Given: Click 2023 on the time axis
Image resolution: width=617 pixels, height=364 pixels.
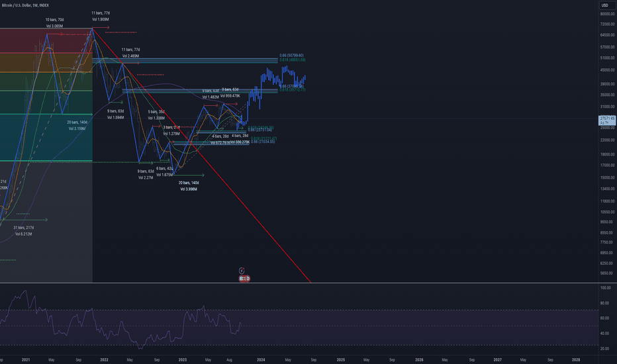Looking at the screenshot, I should [x=183, y=359].
